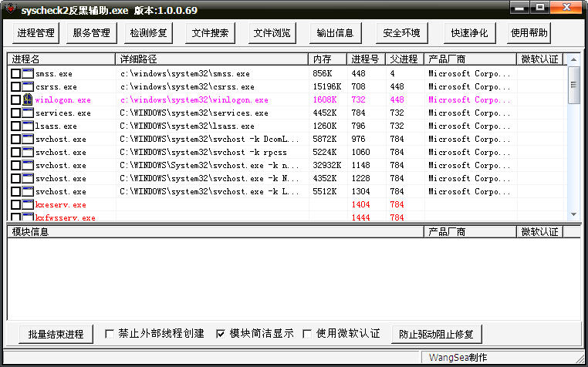
Task: Click memory value 15196K
Action: (327, 86)
